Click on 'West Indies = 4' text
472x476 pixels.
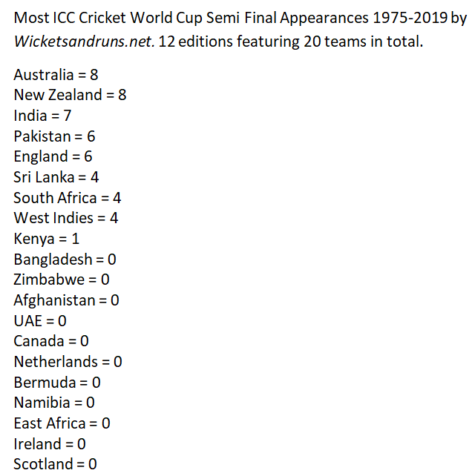[x=66, y=218]
